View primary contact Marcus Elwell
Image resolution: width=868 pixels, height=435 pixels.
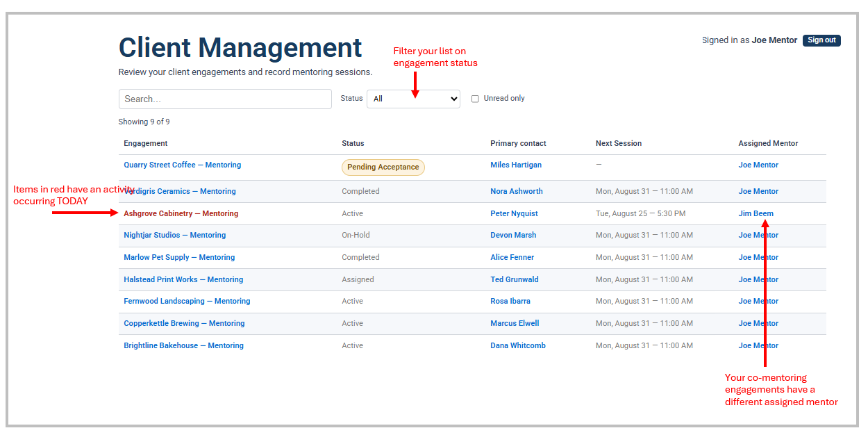pos(515,324)
